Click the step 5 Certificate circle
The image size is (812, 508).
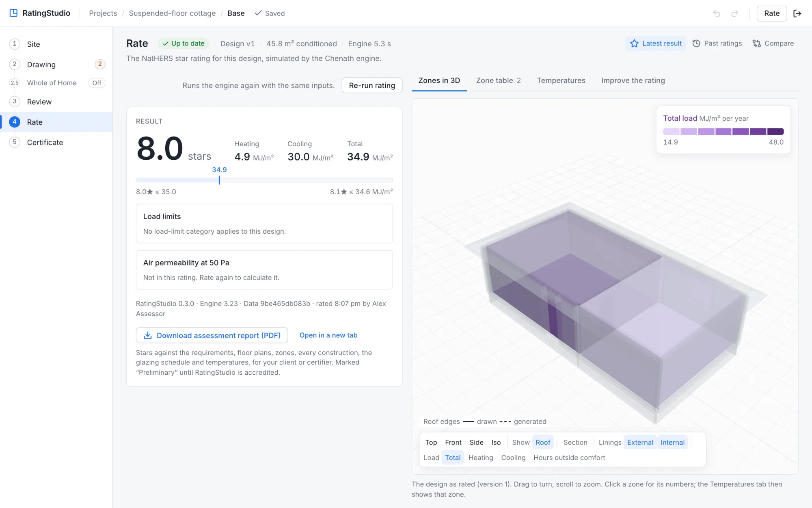pyautogui.click(x=15, y=142)
